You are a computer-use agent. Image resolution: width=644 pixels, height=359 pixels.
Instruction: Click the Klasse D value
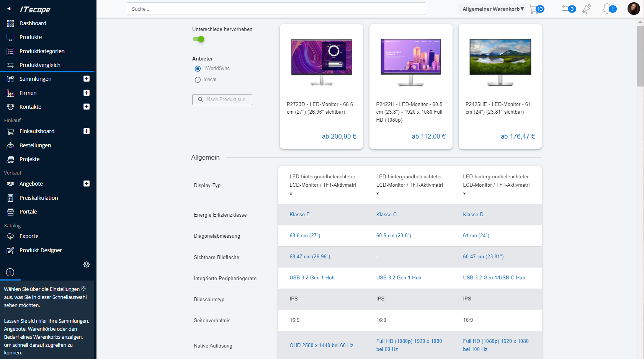click(473, 215)
